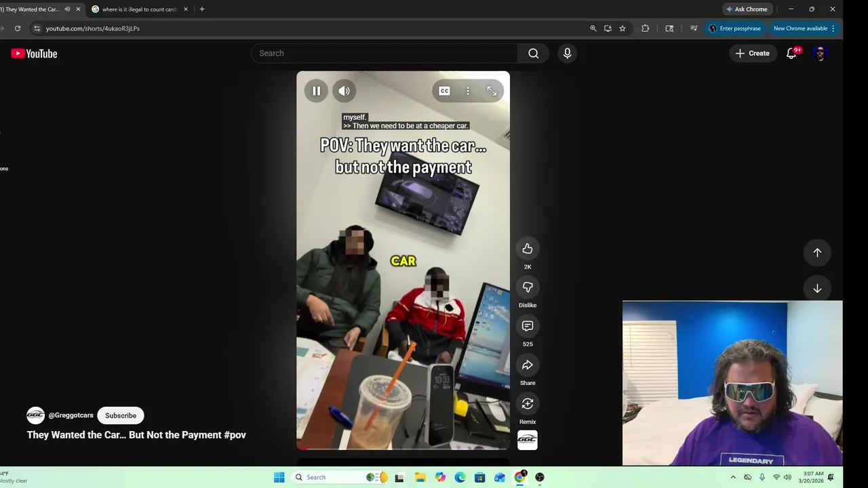Click the site information icon in address bar
The width and height of the screenshot is (868, 488).
[x=37, y=28]
